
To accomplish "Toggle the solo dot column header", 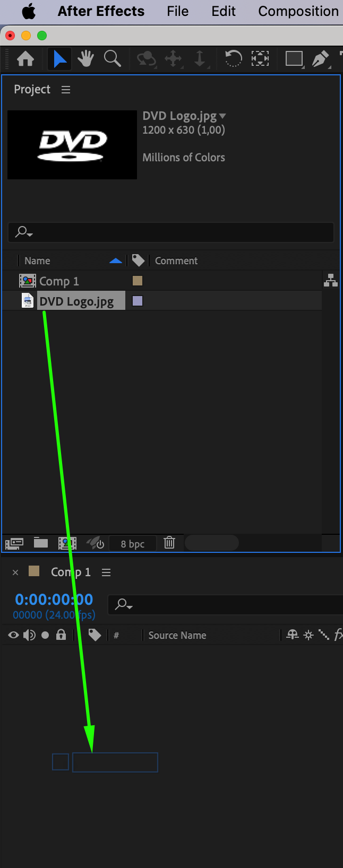I will pos(45,635).
